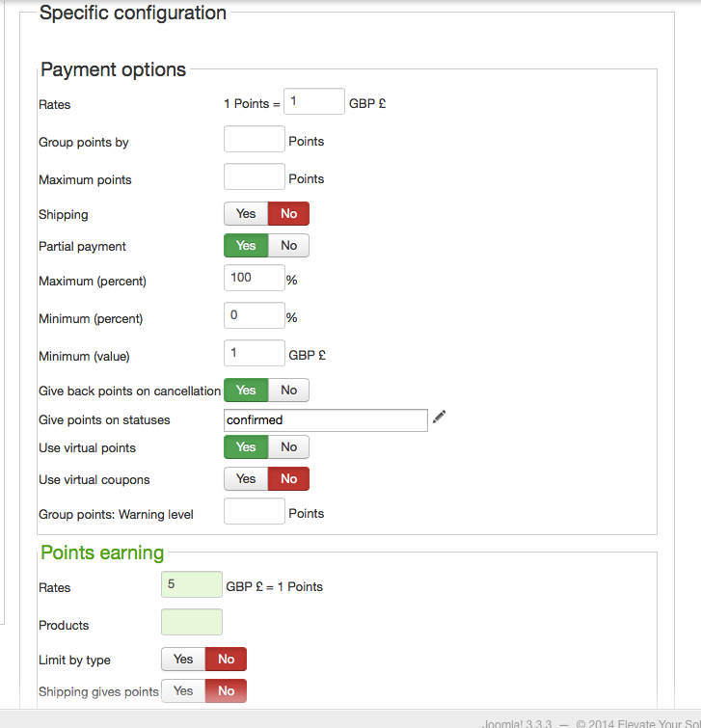The height and width of the screenshot is (728, 701).
Task: Enable Shipping gives points with Yes
Action: point(183,691)
